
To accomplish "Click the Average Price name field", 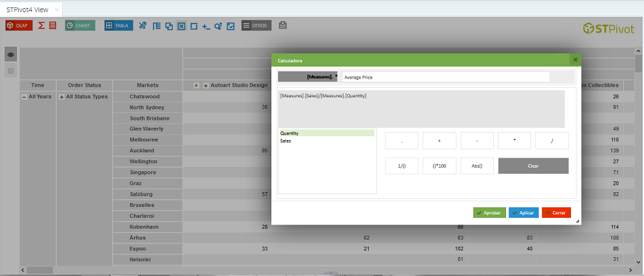I will click(x=445, y=77).
